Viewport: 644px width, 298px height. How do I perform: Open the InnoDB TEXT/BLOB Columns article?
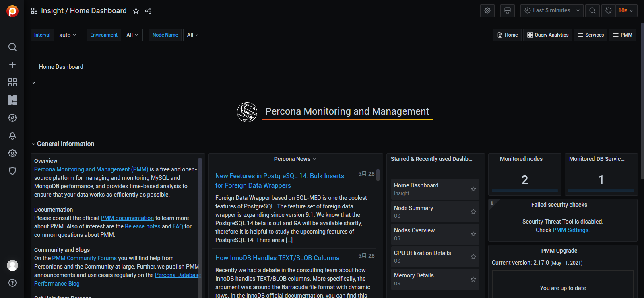(x=277, y=258)
